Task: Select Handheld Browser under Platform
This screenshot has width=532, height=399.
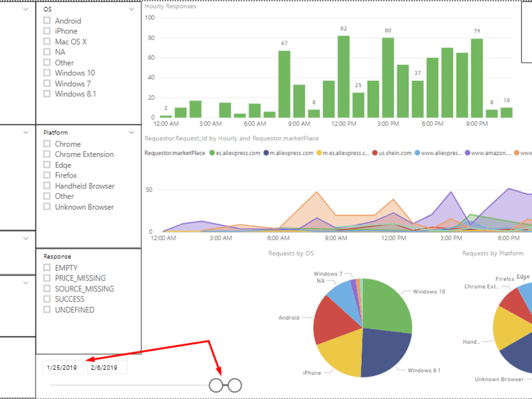Action: (47, 186)
